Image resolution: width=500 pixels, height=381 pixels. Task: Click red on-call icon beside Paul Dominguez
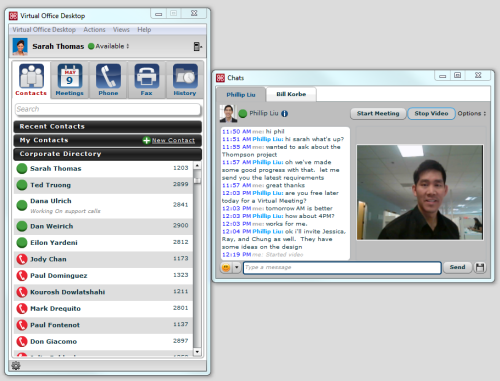coord(22,276)
